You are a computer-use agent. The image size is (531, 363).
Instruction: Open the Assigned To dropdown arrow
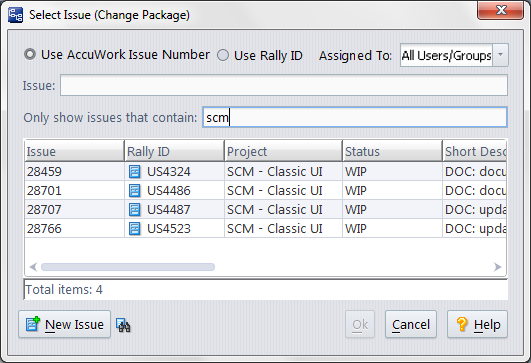click(x=500, y=55)
